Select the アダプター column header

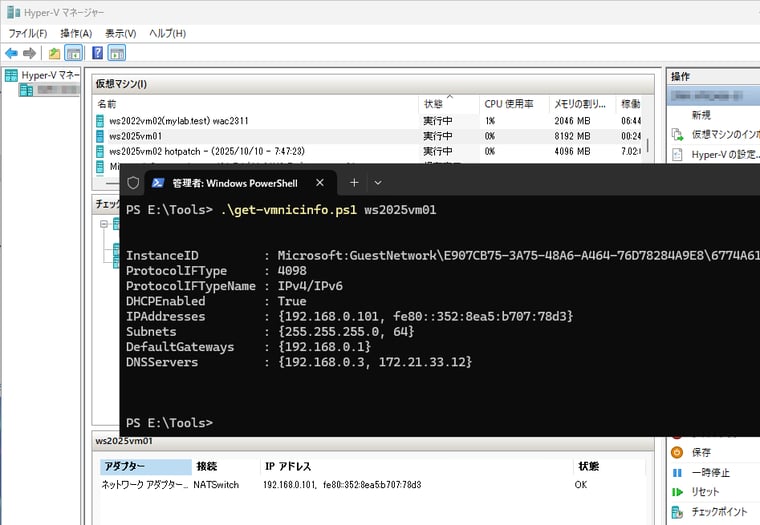[146, 466]
